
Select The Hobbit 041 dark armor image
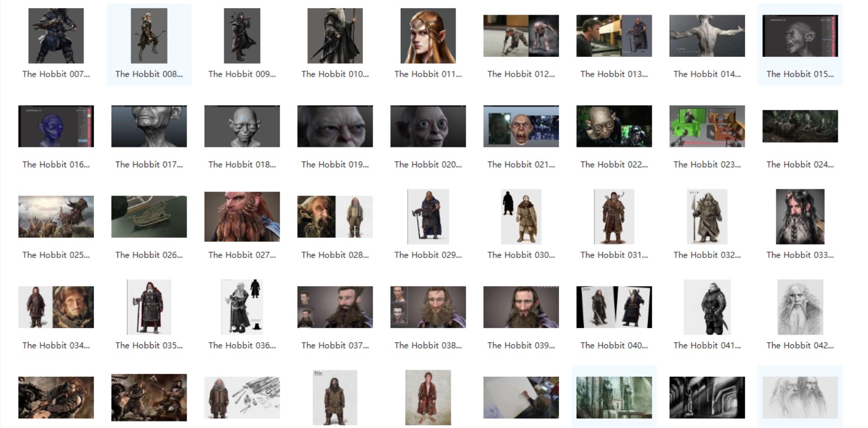click(x=707, y=307)
